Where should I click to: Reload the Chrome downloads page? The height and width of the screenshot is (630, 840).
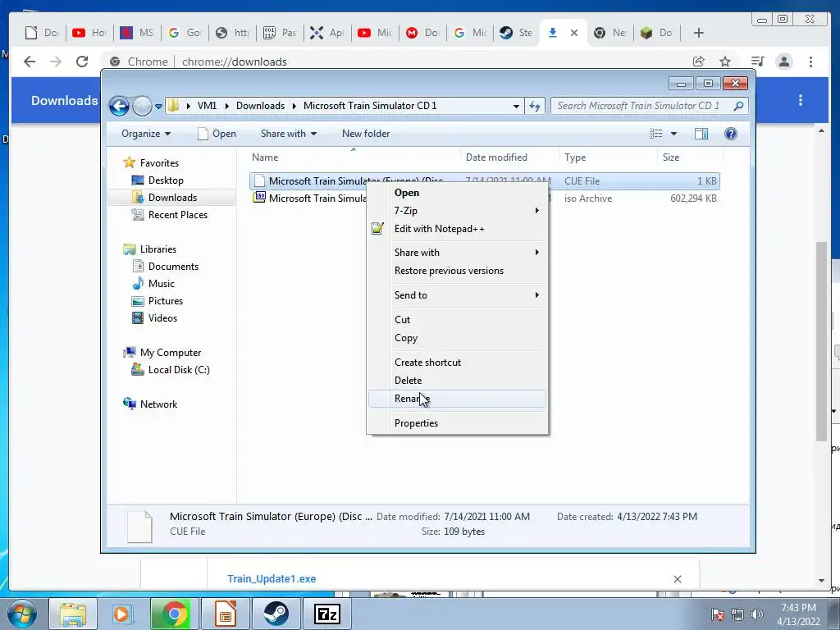coord(82,62)
